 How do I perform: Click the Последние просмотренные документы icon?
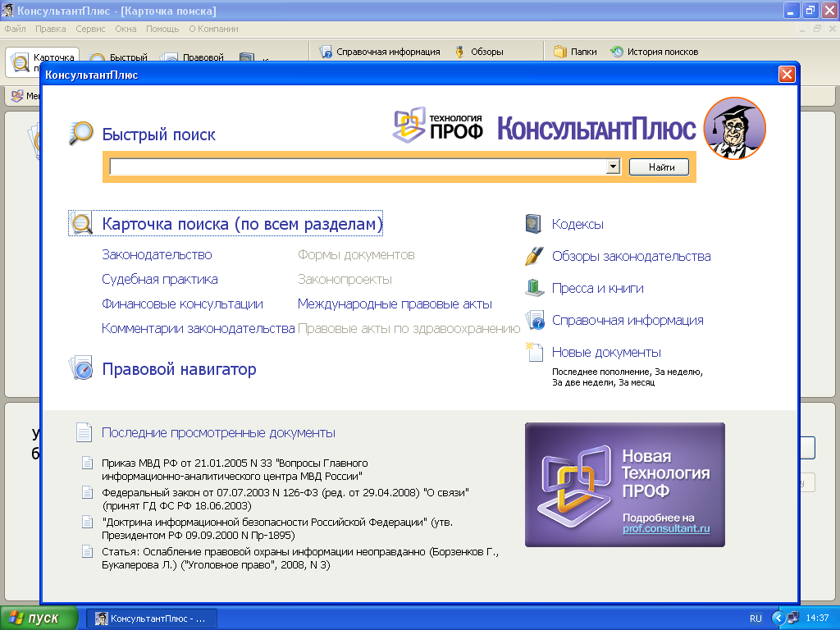tap(84, 432)
